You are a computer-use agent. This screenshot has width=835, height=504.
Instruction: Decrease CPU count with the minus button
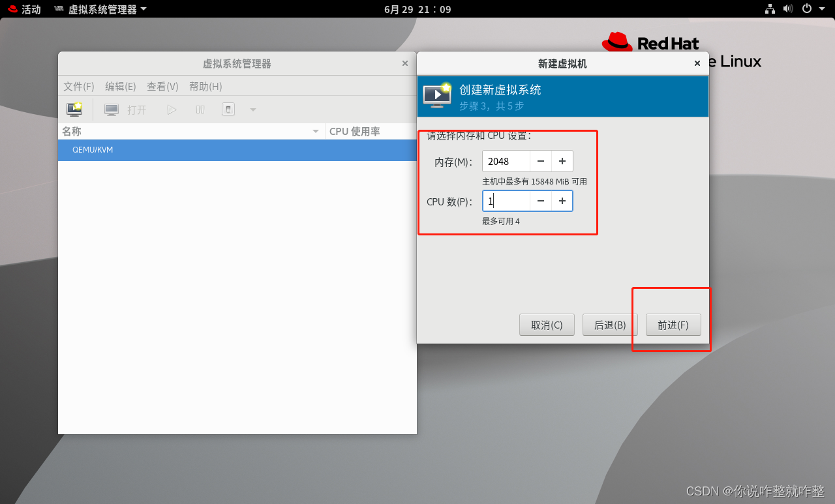click(541, 201)
